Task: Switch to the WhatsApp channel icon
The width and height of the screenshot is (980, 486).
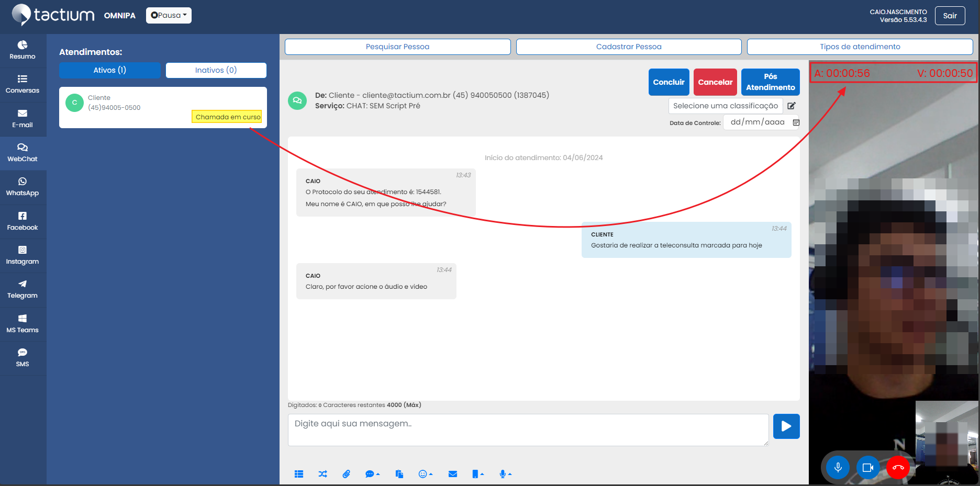Action: click(x=23, y=186)
